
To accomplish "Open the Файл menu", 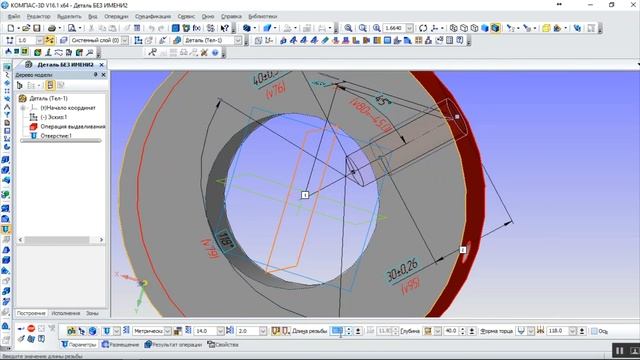I will tap(14, 16).
